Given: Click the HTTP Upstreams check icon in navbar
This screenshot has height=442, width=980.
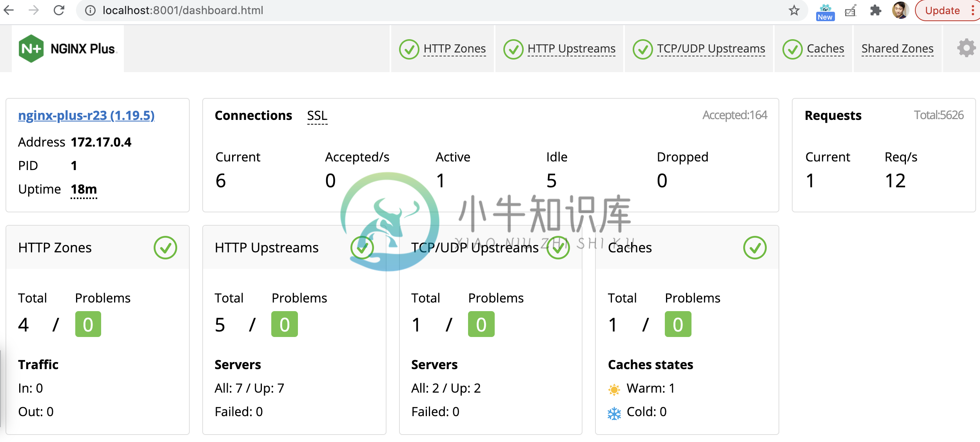Looking at the screenshot, I should pyautogui.click(x=513, y=49).
